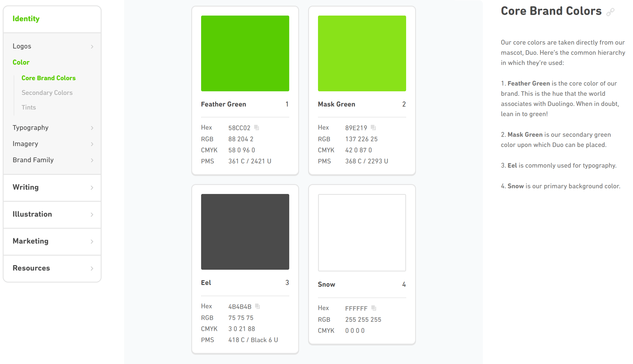Select hex value FFFFFF
This screenshot has height=364, width=633.
point(356,308)
